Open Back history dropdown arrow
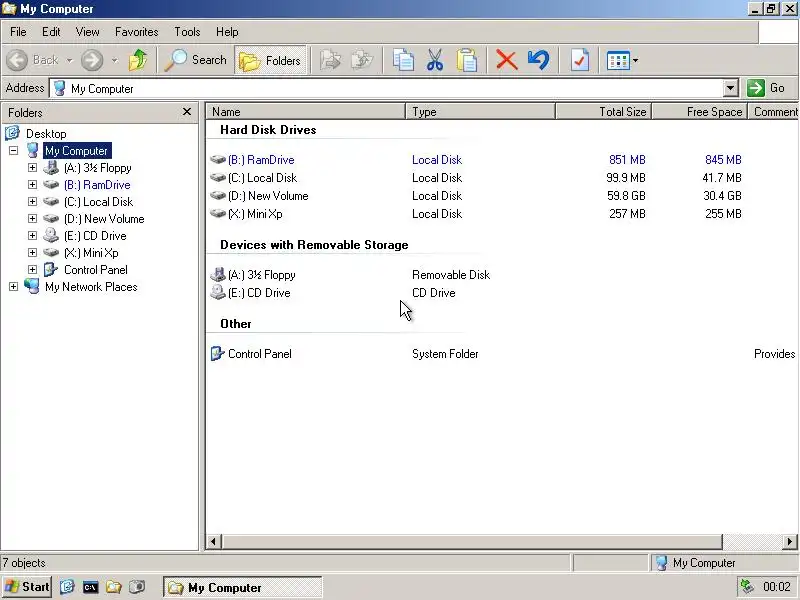This screenshot has height=600, width=800. [x=70, y=61]
